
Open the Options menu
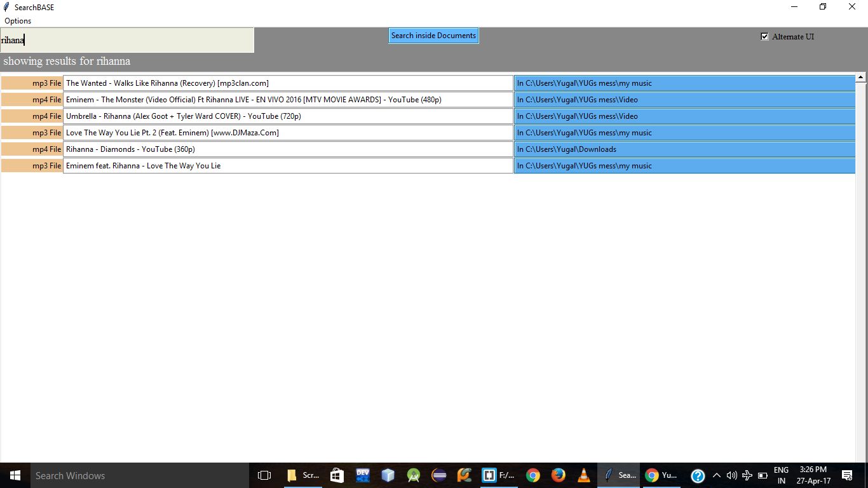18,21
